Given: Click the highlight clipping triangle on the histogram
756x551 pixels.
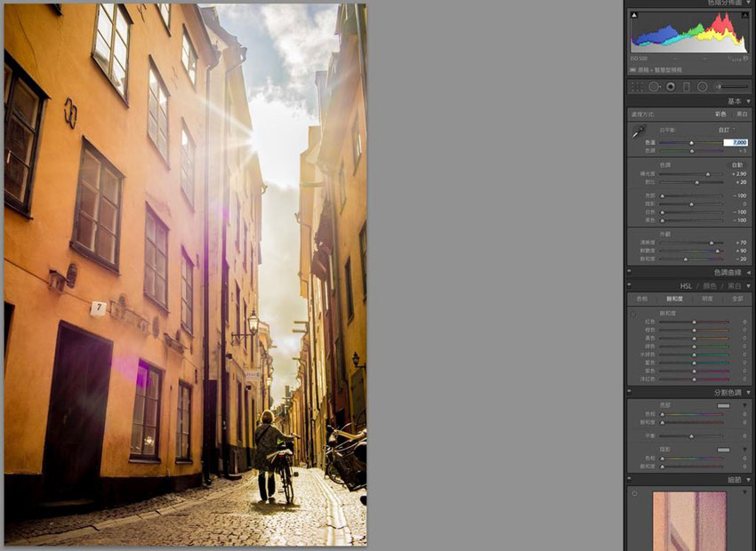Looking at the screenshot, I should 744,15.
